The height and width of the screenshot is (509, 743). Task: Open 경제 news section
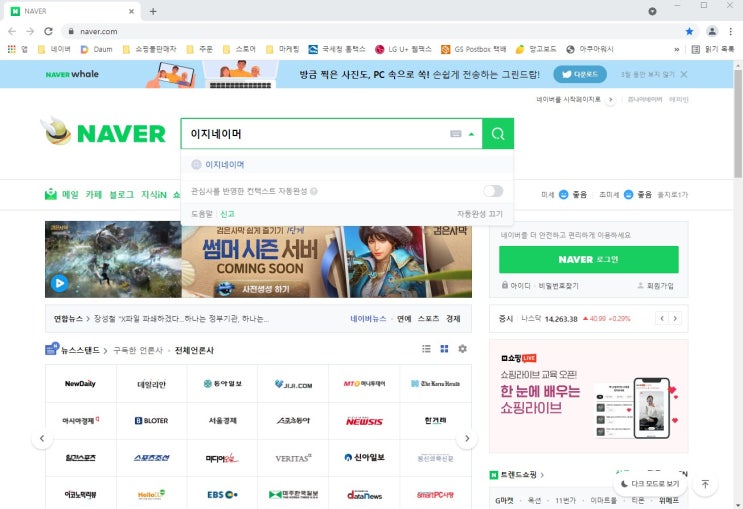tap(453, 318)
